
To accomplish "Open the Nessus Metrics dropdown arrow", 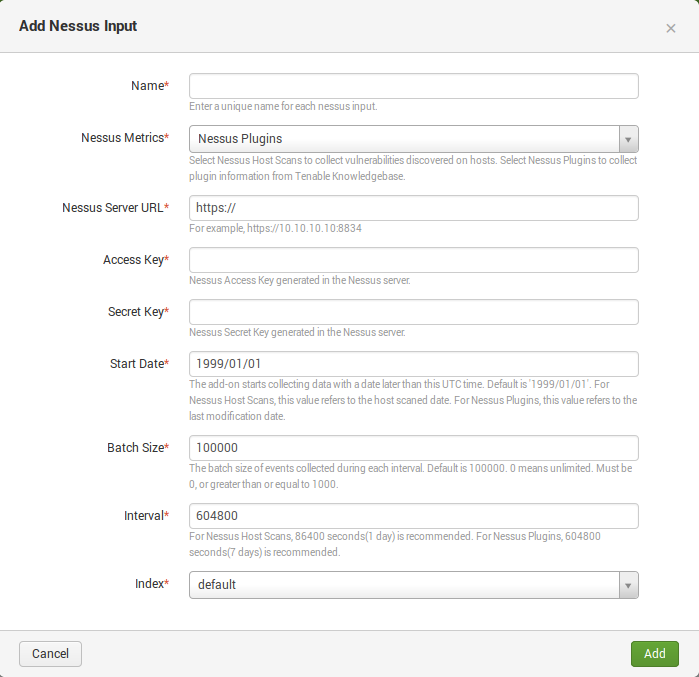I will [x=628, y=139].
